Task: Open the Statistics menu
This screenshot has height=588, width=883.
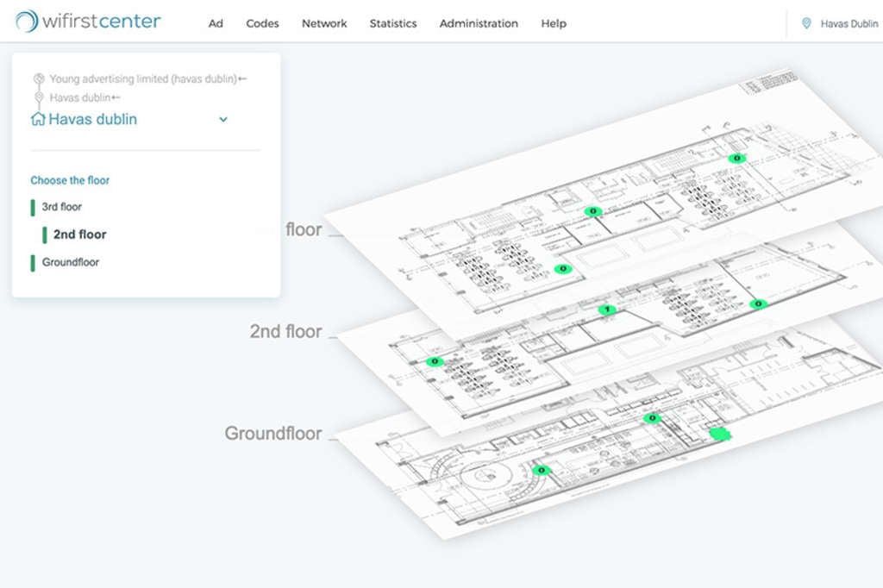Action: [393, 23]
